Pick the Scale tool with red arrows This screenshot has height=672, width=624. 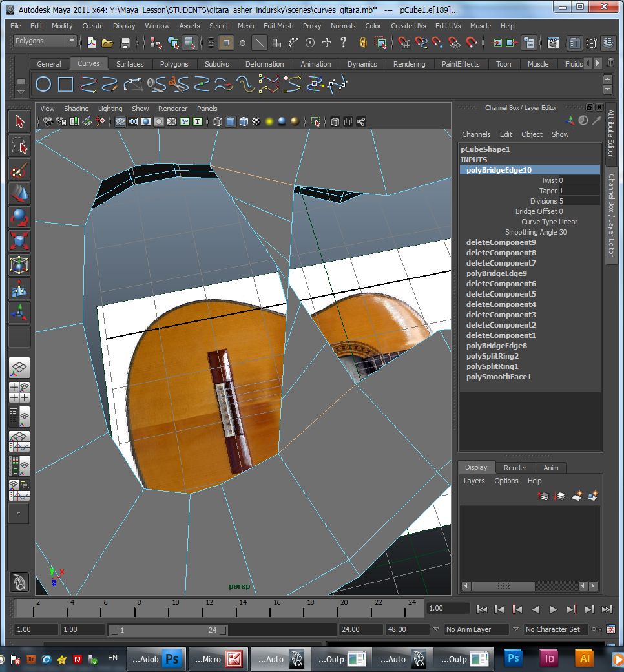point(19,241)
